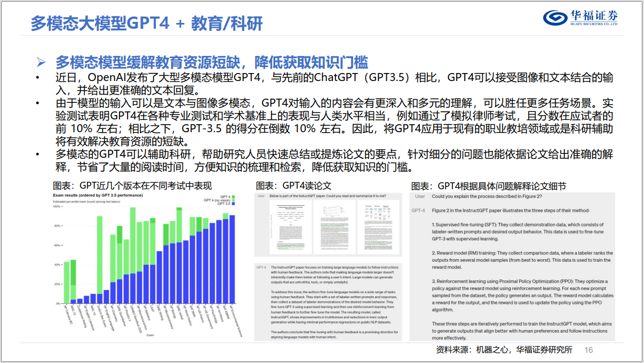Click the 'Exam' x-axis title under the chart

150,335
